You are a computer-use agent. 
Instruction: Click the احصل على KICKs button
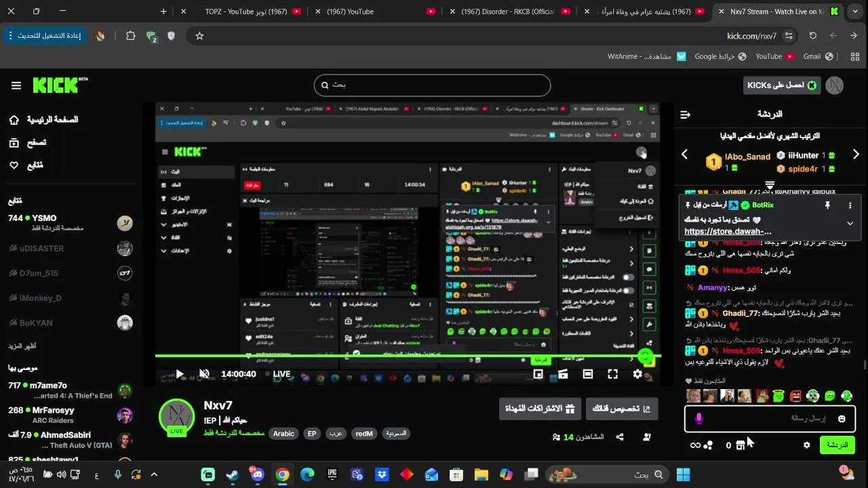click(x=782, y=85)
